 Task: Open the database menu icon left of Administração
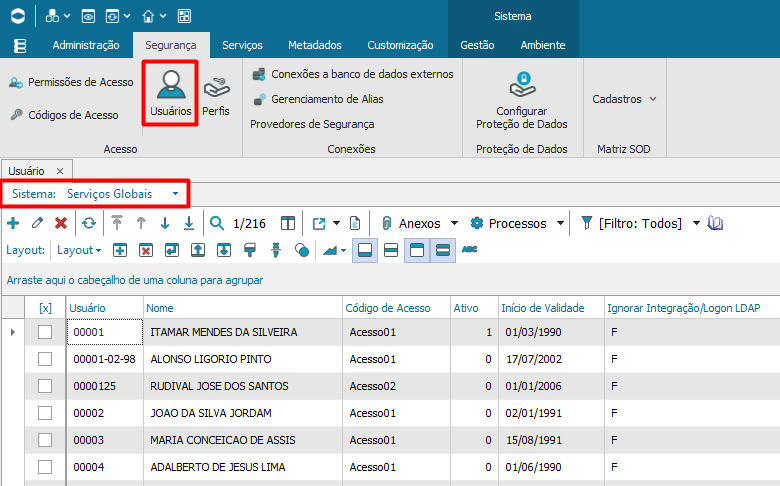20,45
